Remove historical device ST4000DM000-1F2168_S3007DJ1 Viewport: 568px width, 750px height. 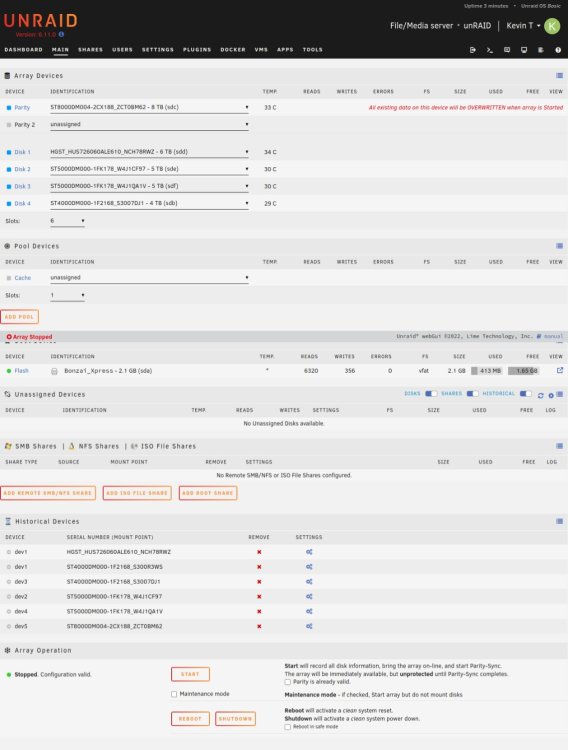pos(259,582)
